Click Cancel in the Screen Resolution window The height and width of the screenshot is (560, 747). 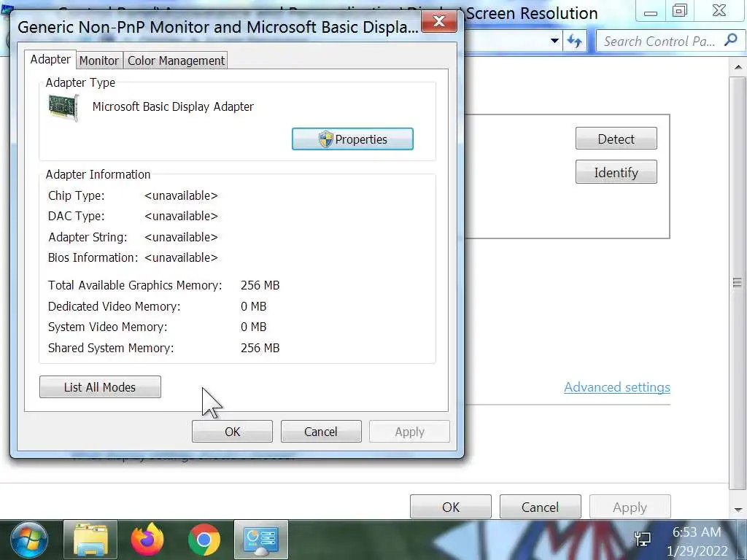coord(541,507)
